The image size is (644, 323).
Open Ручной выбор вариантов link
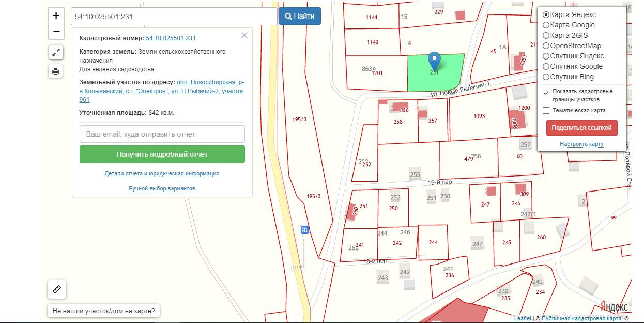point(162,188)
